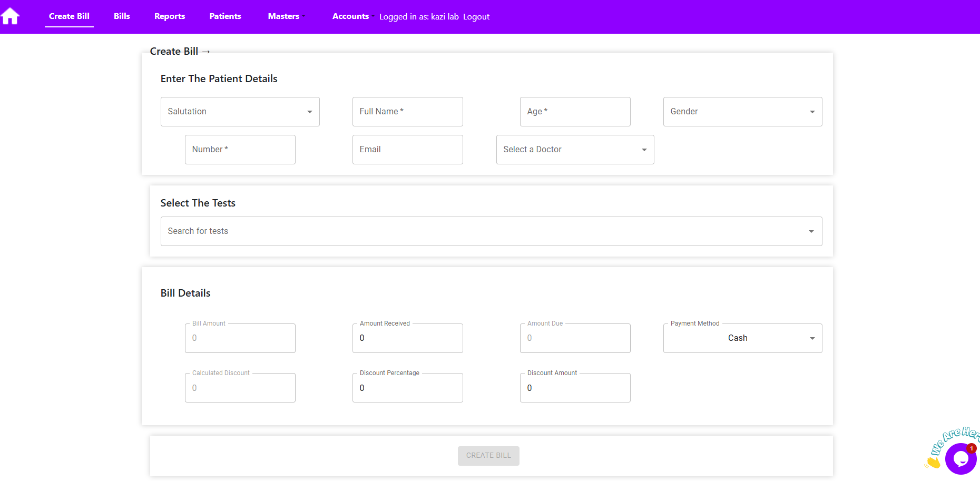Screen dimensions: 980x481
Task: Go to the Reports page
Action: pos(169,16)
